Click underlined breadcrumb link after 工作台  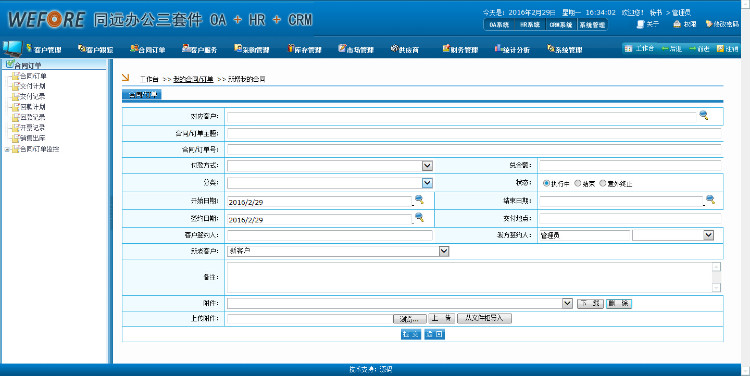pos(193,79)
